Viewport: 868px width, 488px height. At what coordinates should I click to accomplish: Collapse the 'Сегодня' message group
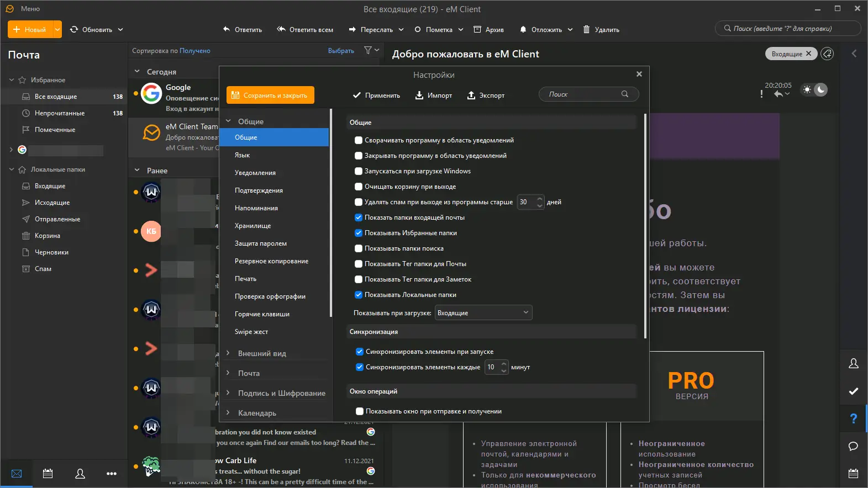(x=137, y=72)
